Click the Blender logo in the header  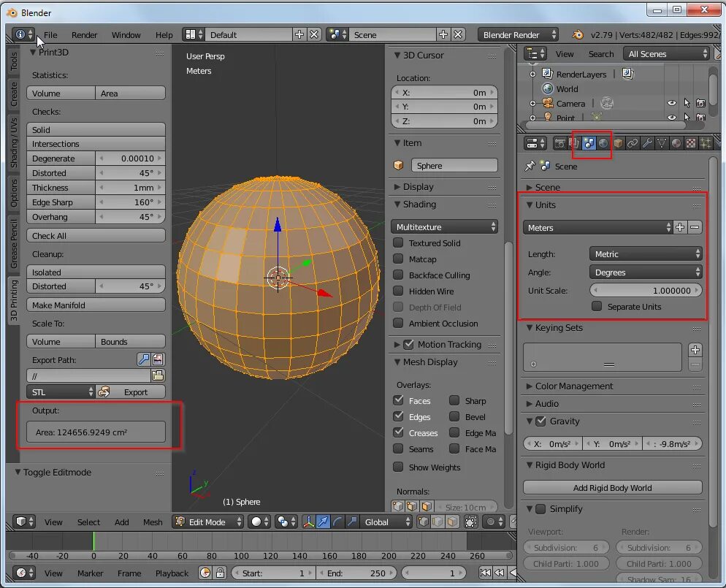(x=578, y=35)
